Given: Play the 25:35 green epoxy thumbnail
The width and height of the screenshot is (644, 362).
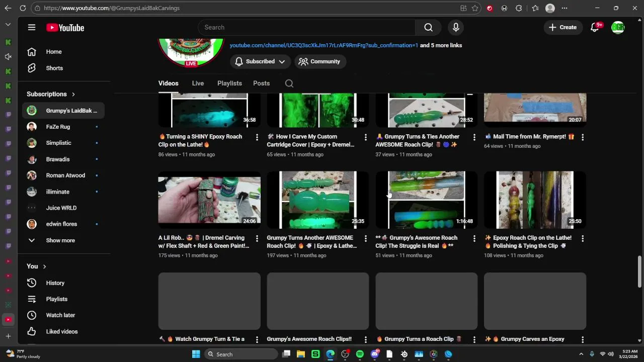Looking at the screenshot, I should (x=318, y=200).
